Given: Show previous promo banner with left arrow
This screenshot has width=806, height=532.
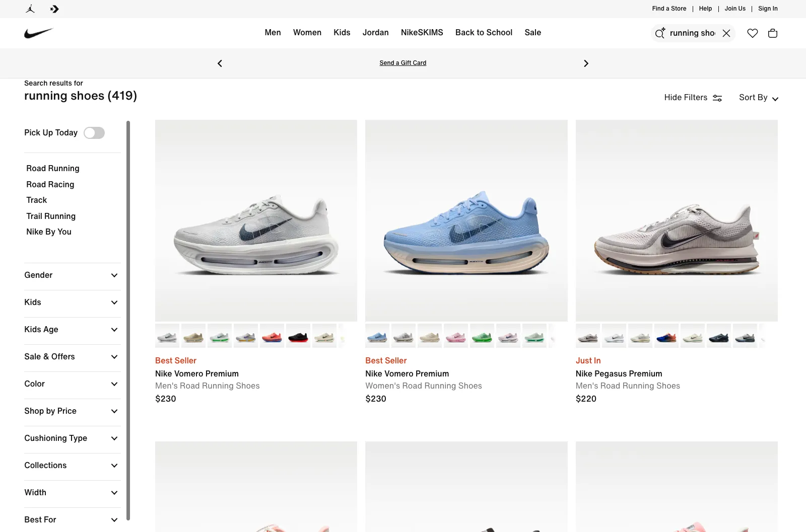Looking at the screenshot, I should pyautogui.click(x=220, y=63).
